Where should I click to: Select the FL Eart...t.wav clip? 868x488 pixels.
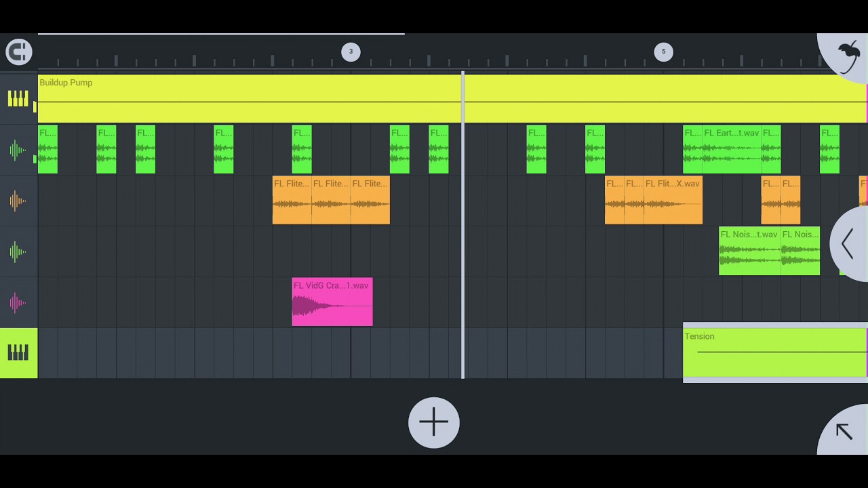732,150
